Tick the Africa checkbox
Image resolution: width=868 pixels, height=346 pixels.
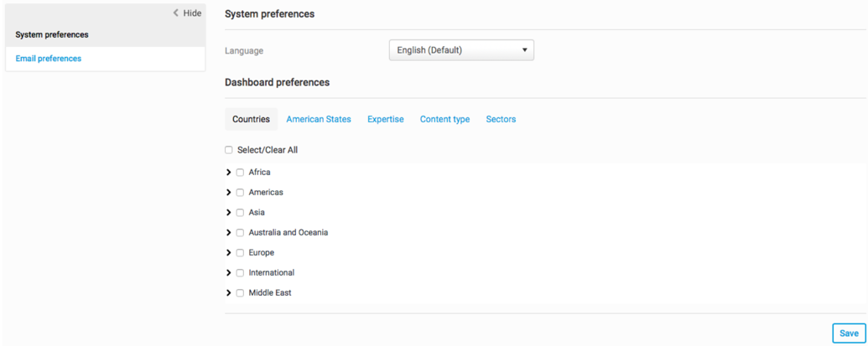click(x=240, y=173)
